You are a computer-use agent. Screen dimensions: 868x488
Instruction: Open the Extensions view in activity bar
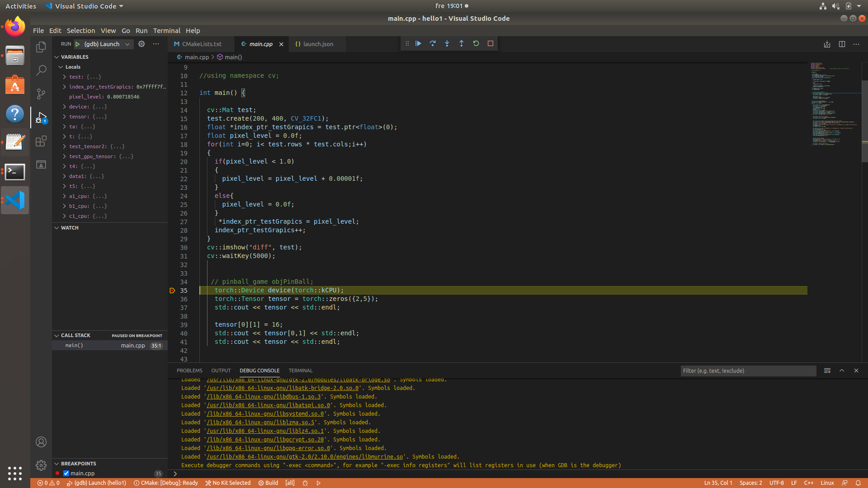(x=41, y=141)
